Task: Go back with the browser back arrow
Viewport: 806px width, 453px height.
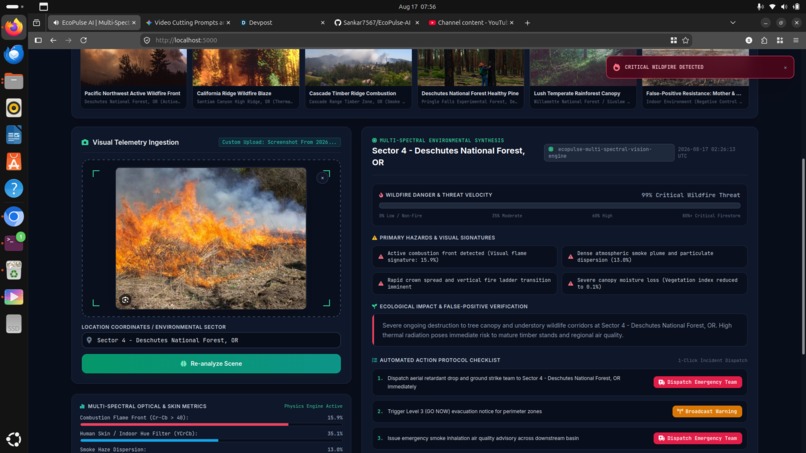Action: 53,40
